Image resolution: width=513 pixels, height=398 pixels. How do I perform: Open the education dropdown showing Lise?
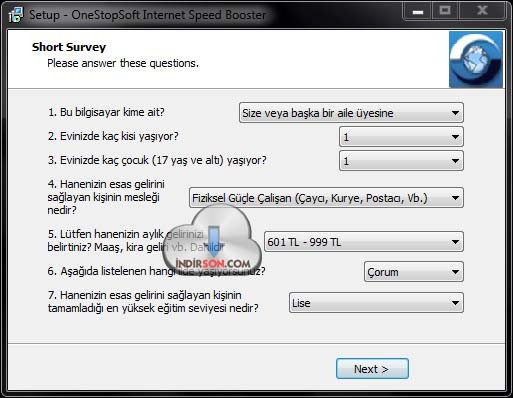(376, 303)
